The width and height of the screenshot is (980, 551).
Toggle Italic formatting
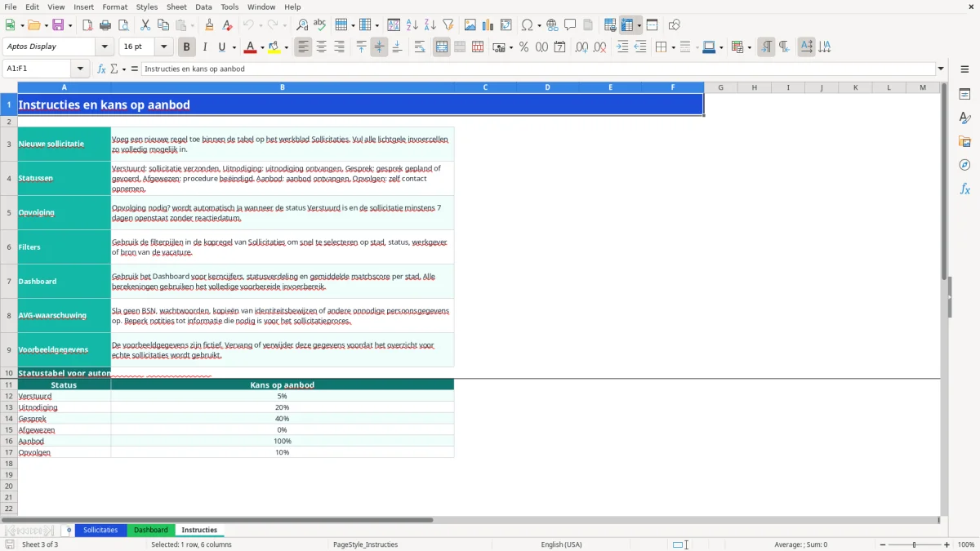(x=205, y=47)
